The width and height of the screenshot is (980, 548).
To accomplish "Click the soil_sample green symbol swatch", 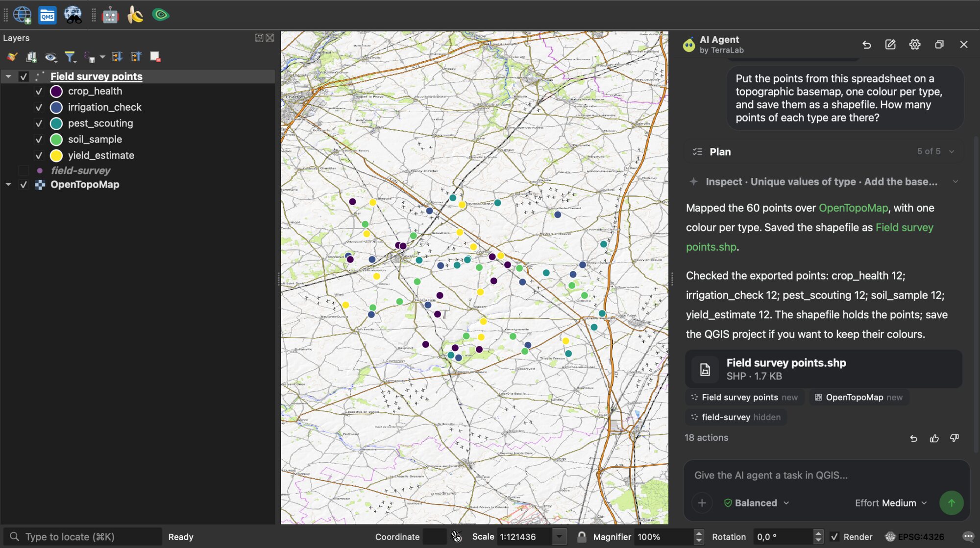I will coord(56,140).
